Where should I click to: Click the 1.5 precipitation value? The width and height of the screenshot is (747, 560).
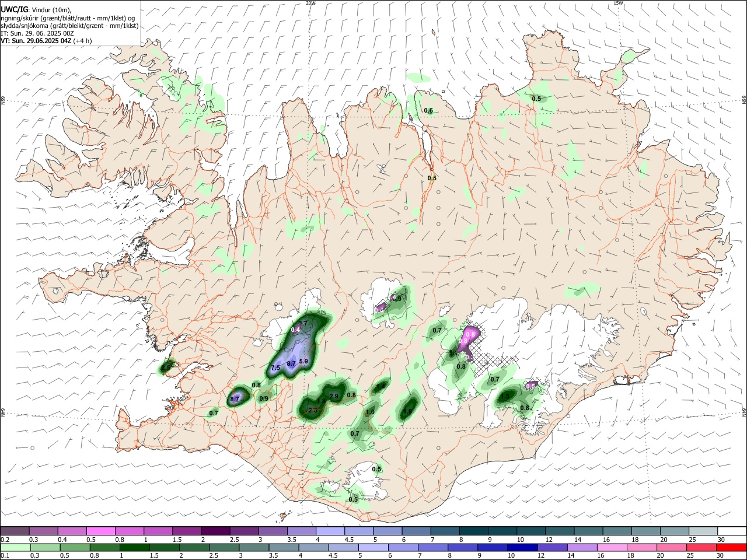(505, 396)
